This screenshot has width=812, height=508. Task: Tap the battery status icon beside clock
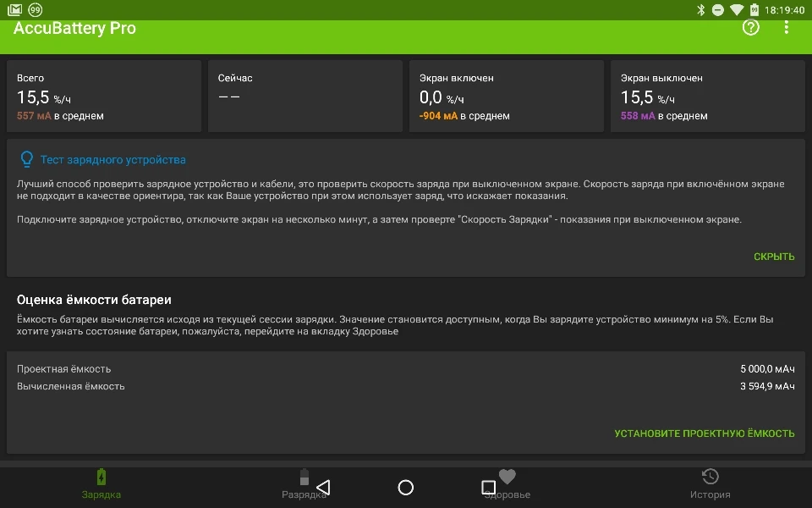[x=754, y=10]
